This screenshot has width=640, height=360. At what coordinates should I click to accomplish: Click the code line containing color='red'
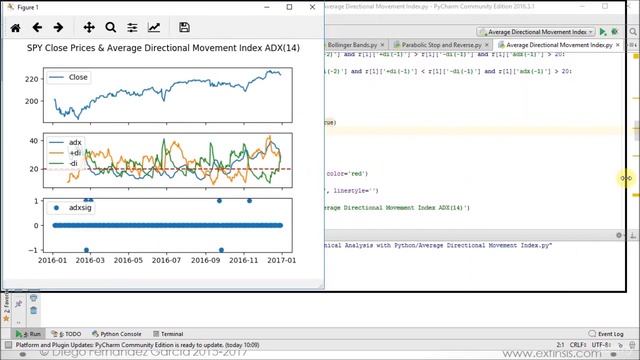[x=347, y=174]
